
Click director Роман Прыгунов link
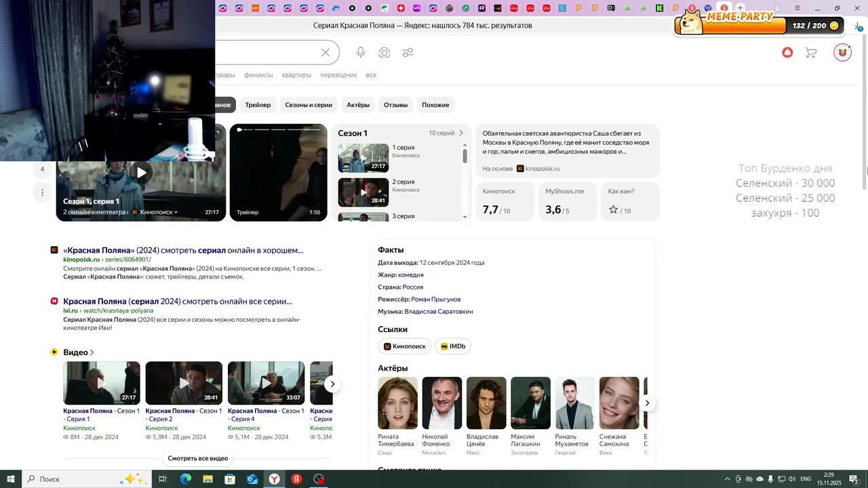pos(436,300)
